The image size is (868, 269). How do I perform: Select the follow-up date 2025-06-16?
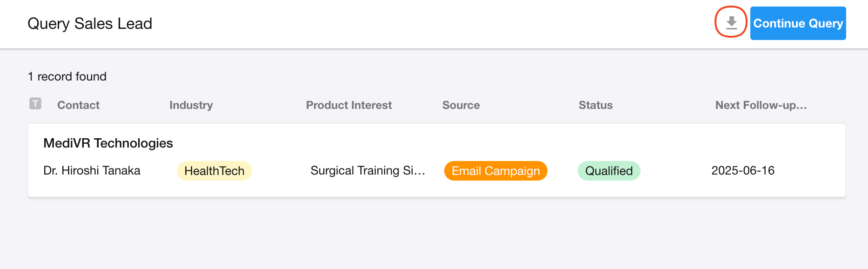(742, 171)
